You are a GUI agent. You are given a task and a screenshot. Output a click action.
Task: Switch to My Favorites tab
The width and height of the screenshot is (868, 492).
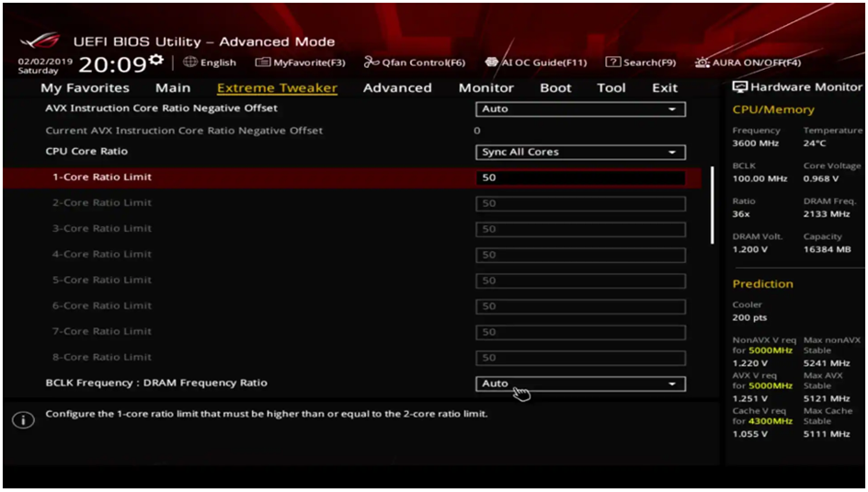click(85, 88)
